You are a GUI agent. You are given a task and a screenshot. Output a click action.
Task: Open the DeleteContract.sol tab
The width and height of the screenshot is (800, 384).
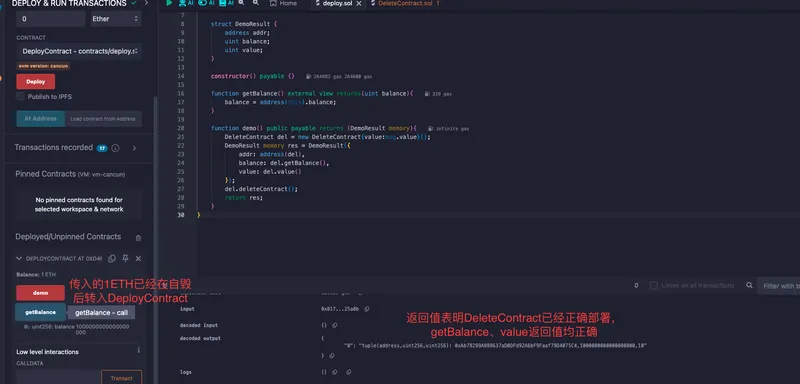click(x=404, y=3)
